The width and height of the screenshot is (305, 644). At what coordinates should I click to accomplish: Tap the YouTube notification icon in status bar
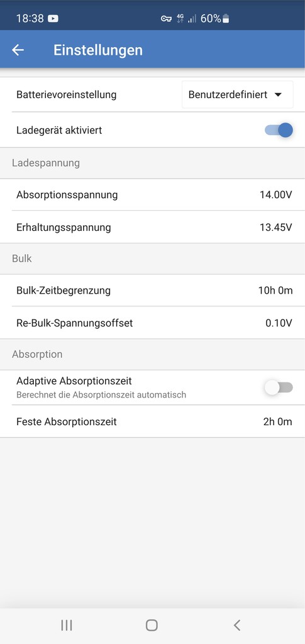coord(53,18)
